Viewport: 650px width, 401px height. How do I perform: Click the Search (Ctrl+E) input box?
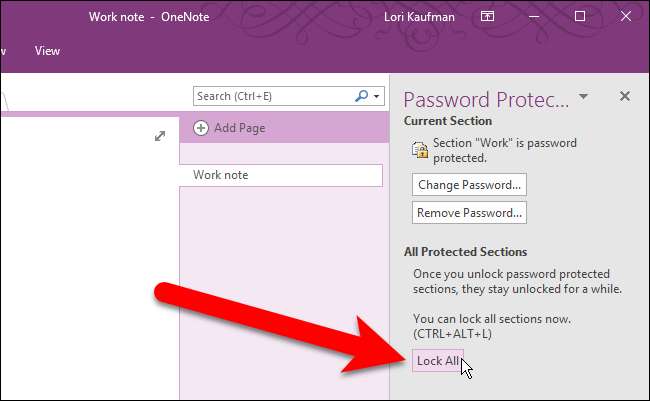pyautogui.click(x=272, y=96)
